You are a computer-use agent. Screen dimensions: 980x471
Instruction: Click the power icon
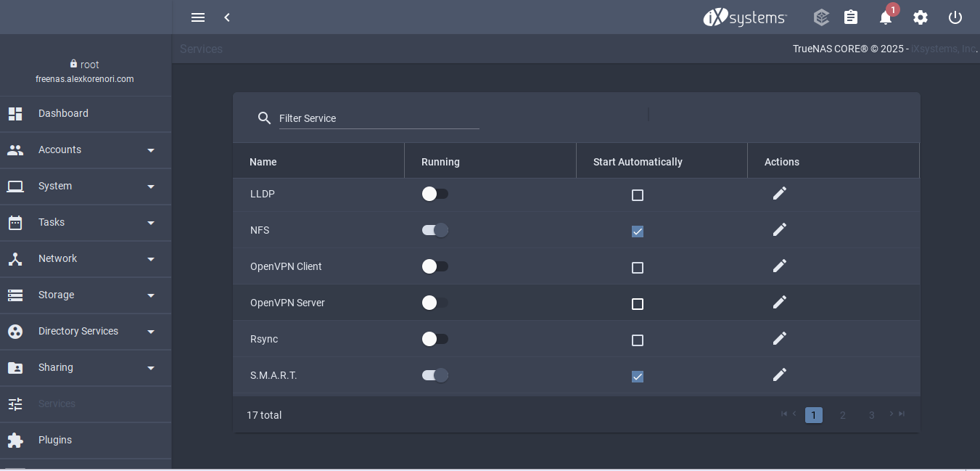coord(955,17)
